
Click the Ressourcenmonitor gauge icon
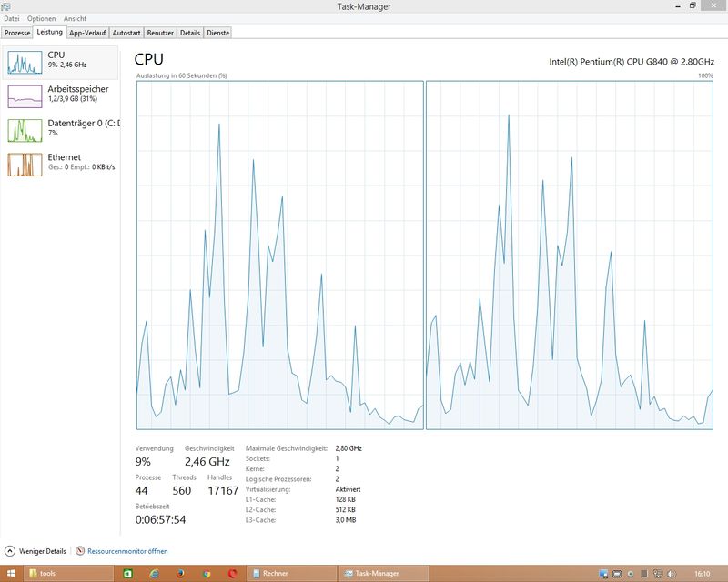[80, 551]
